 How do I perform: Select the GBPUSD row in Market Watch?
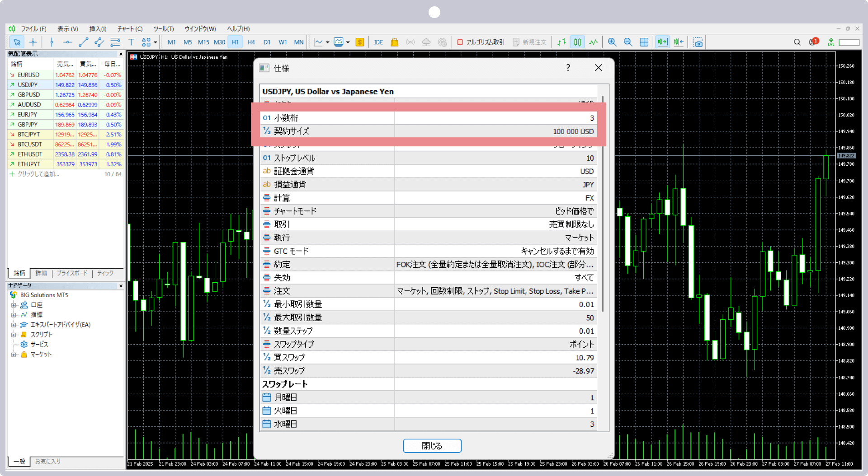click(29, 95)
